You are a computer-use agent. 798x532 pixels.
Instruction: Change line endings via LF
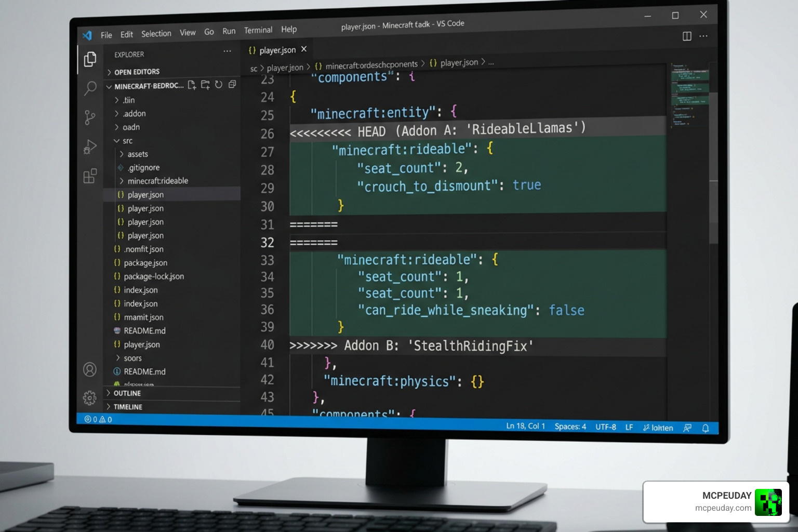click(629, 428)
